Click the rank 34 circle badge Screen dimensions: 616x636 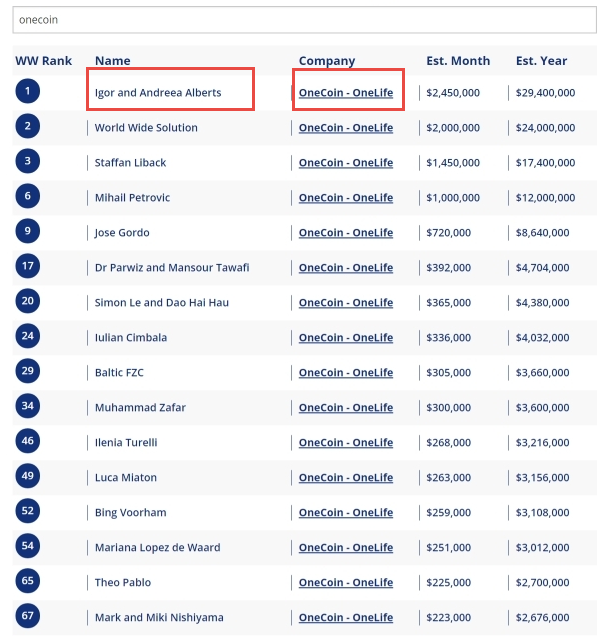28,406
